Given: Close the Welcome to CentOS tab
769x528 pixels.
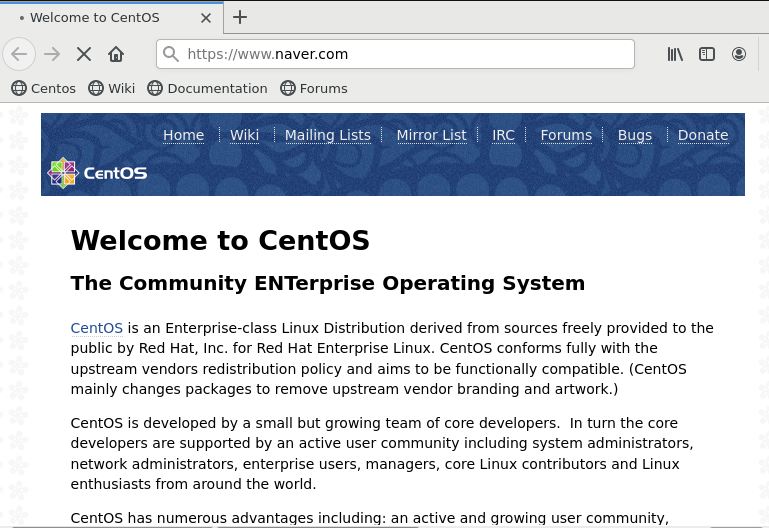Looking at the screenshot, I should point(206,18).
